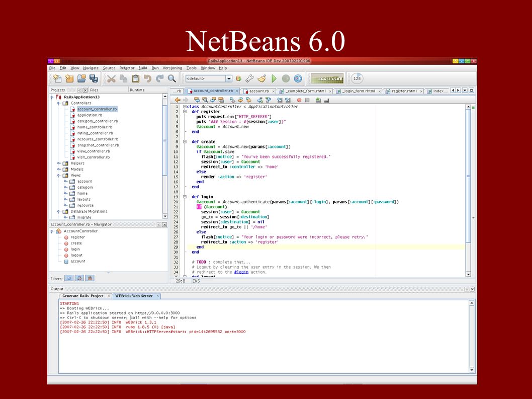Select the register method in Navigator
532x399 pixels.
pos(78,237)
